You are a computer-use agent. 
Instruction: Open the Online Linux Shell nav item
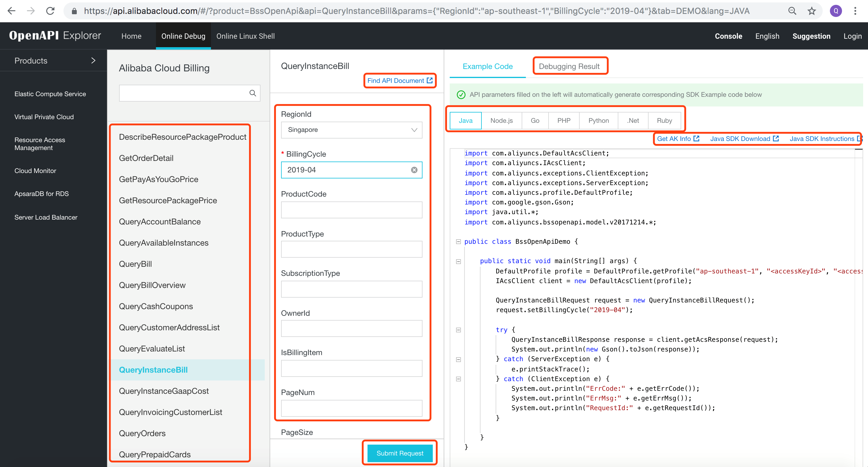point(245,36)
